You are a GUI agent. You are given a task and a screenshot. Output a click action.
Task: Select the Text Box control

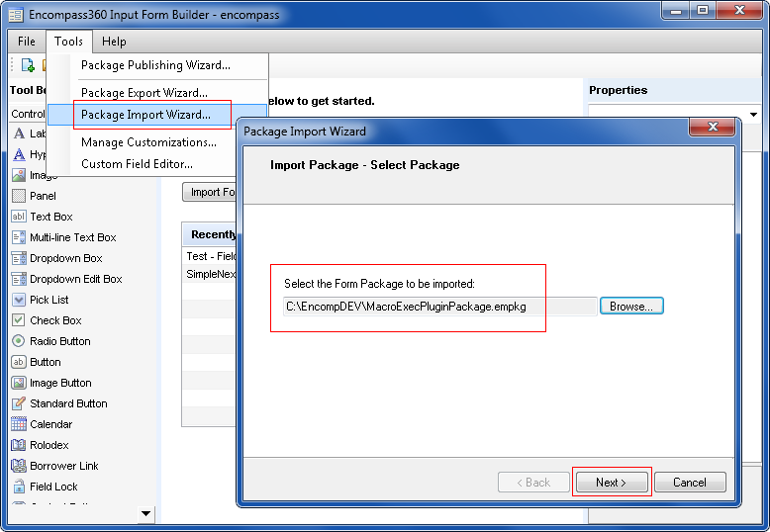pyautogui.click(x=50, y=217)
